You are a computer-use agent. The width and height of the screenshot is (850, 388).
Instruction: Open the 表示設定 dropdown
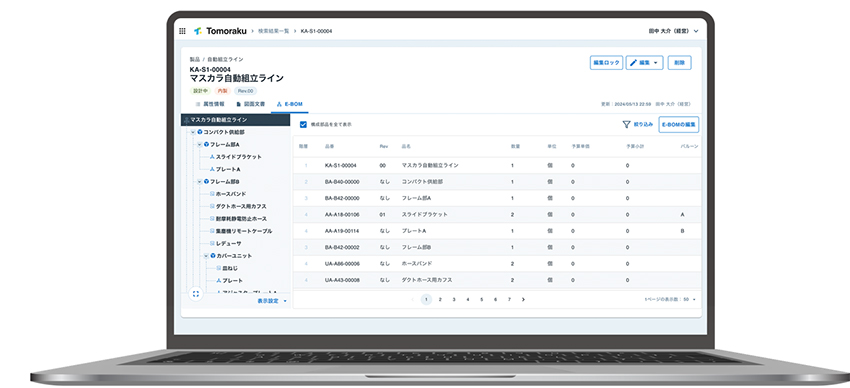[x=272, y=301]
